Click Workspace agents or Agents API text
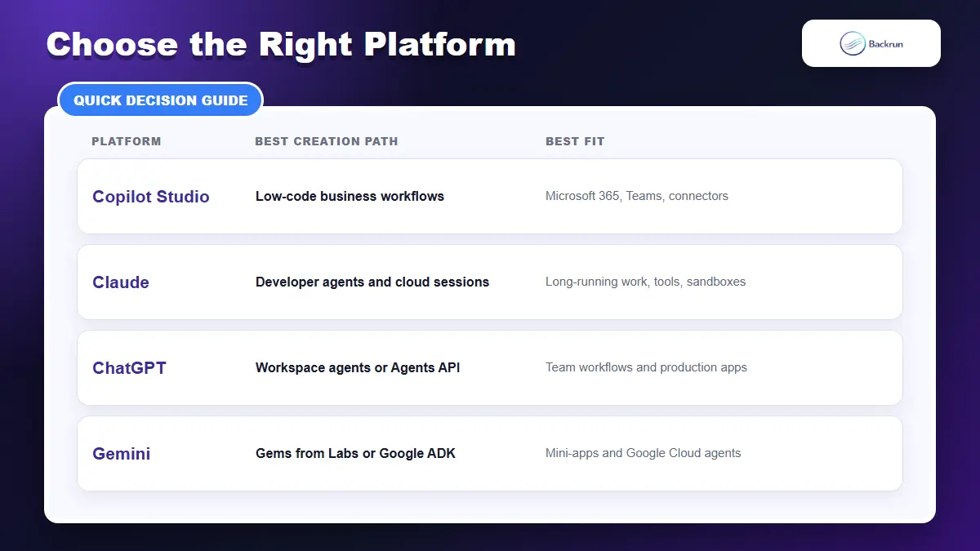The width and height of the screenshot is (980, 551). pyautogui.click(x=358, y=367)
